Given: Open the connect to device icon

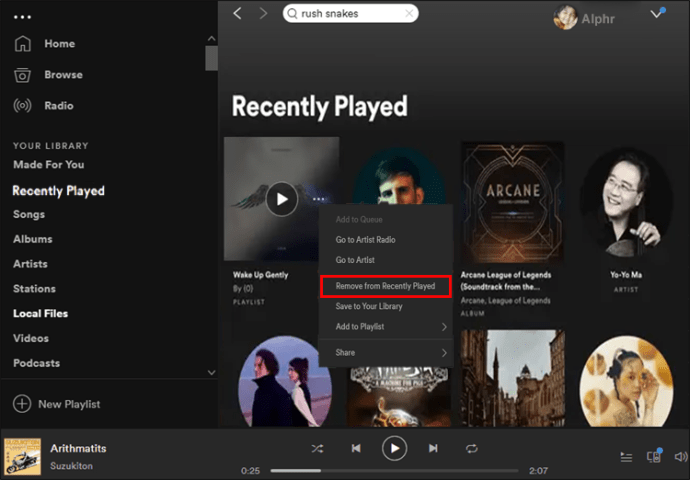Looking at the screenshot, I should (654, 456).
